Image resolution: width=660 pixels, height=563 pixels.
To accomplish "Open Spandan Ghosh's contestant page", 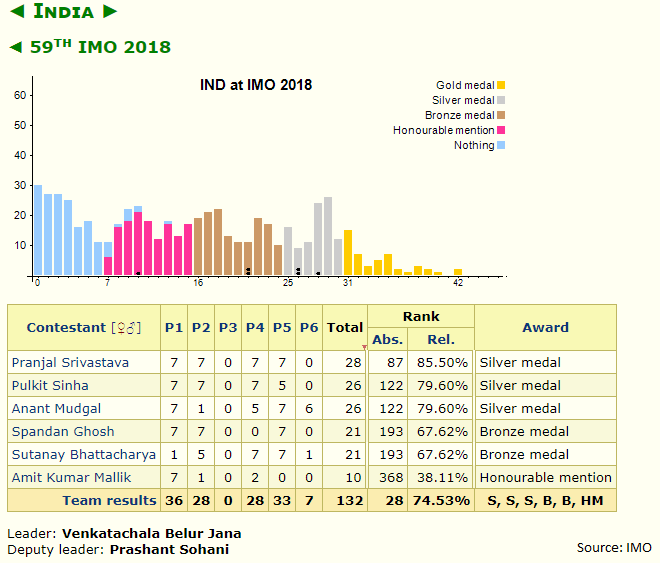I will (63, 431).
